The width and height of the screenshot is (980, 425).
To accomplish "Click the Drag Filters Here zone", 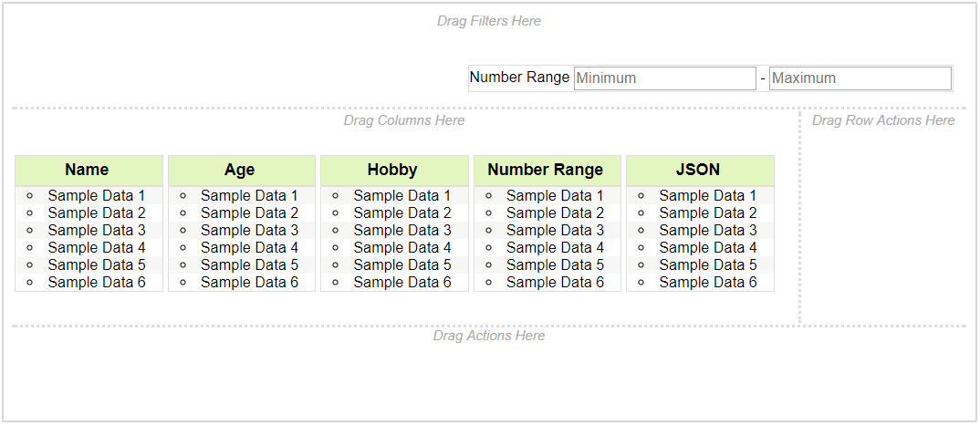I will tap(489, 21).
